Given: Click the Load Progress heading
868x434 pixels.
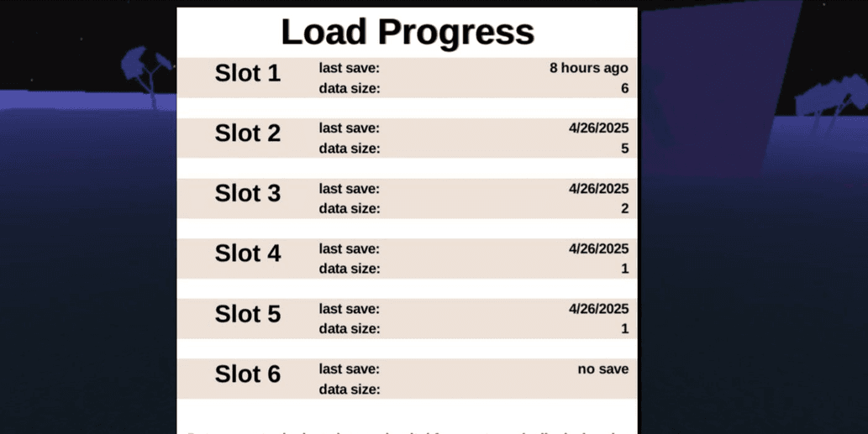Looking at the screenshot, I should [x=408, y=32].
